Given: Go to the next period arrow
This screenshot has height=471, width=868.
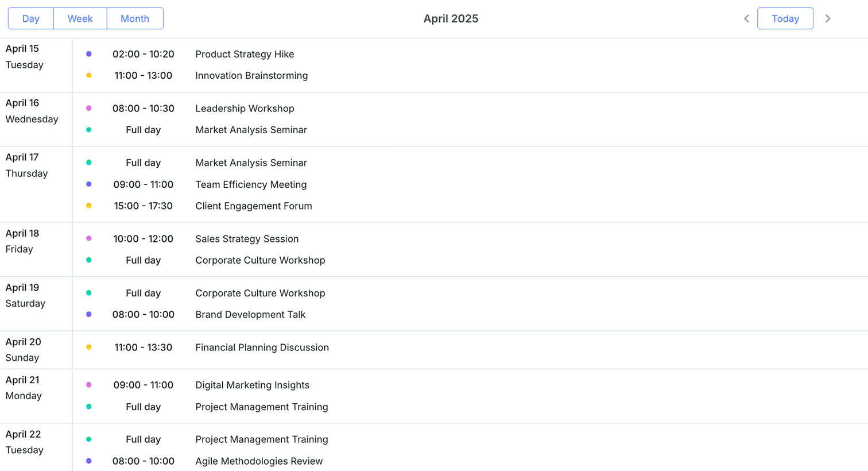Looking at the screenshot, I should point(828,18).
